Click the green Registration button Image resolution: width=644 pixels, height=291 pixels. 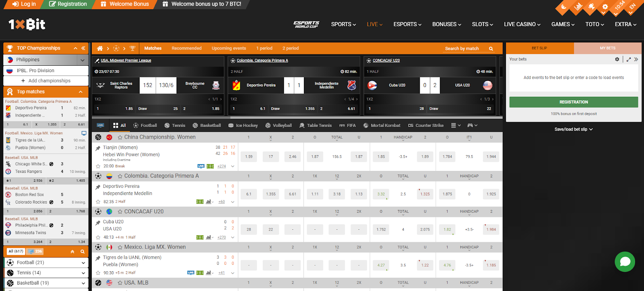(x=574, y=102)
